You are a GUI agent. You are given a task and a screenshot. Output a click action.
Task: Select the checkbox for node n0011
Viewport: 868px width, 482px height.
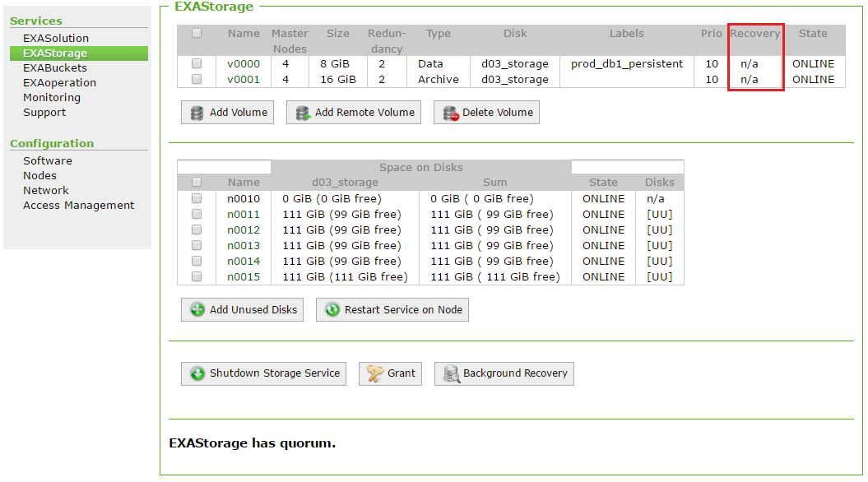(x=197, y=214)
